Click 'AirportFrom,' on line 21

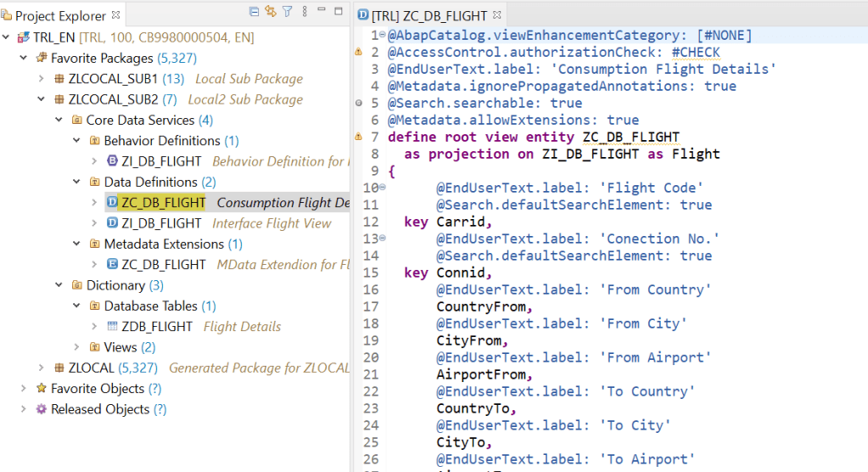tap(484, 374)
